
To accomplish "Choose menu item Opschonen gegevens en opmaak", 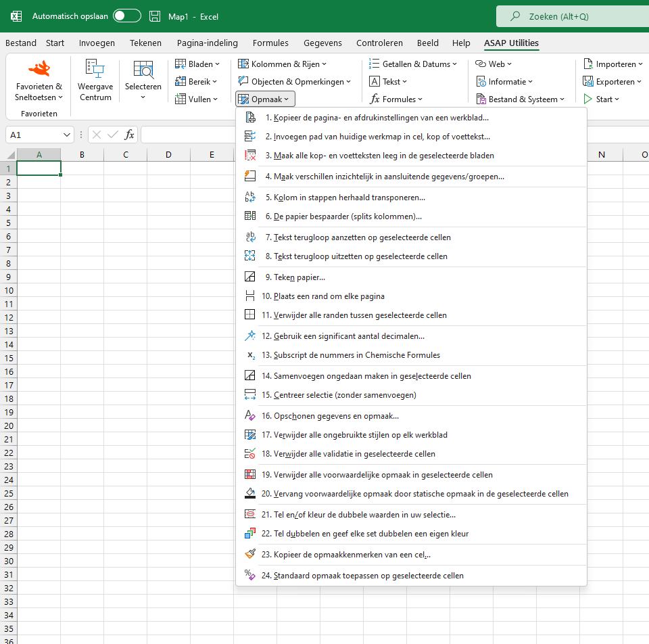I will click(412, 416).
